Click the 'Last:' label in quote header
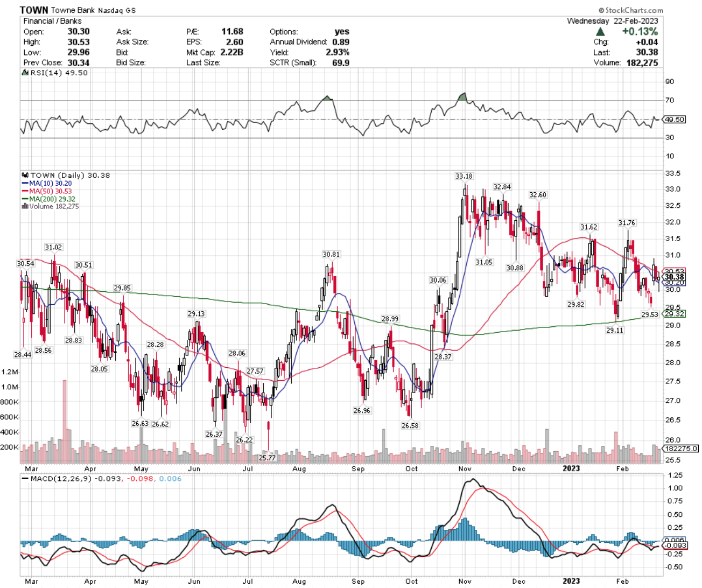 pyautogui.click(x=602, y=52)
